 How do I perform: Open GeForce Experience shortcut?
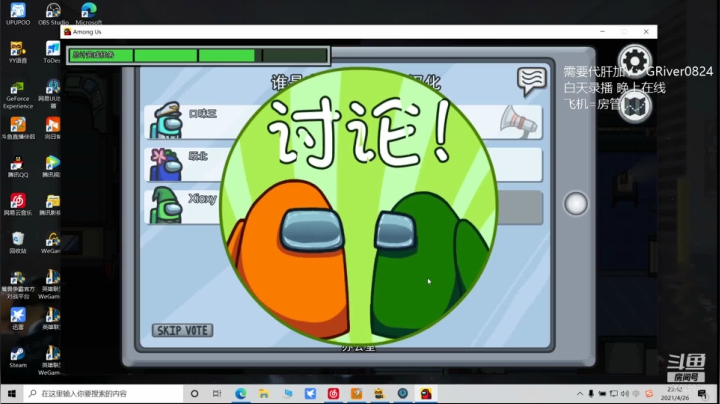click(18, 94)
